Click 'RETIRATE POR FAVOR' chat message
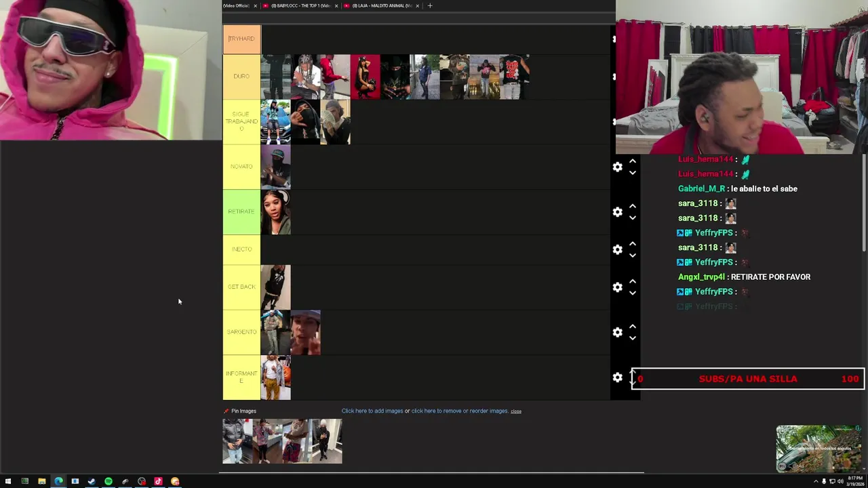The height and width of the screenshot is (488, 868). click(770, 277)
